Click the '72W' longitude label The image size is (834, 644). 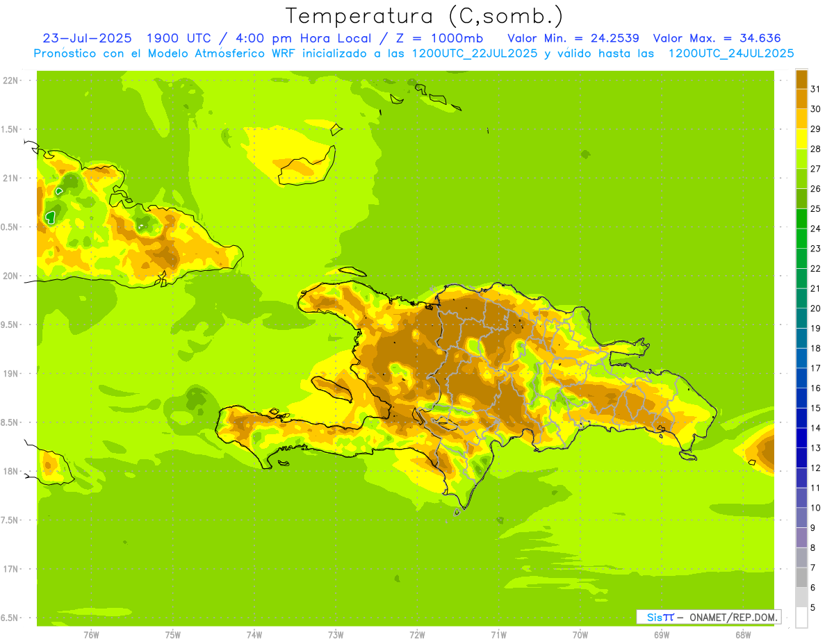[x=417, y=635]
